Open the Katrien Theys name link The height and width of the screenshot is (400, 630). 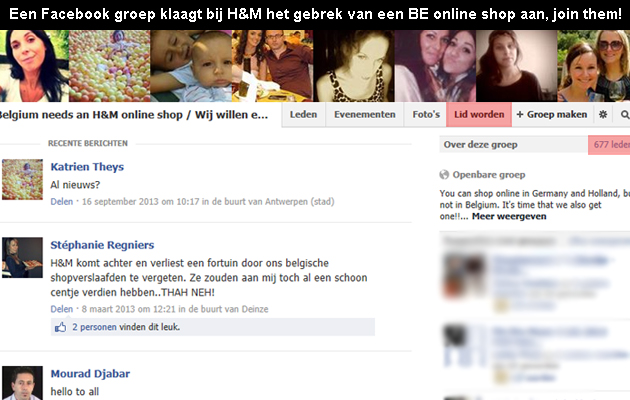[x=87, y=167]
